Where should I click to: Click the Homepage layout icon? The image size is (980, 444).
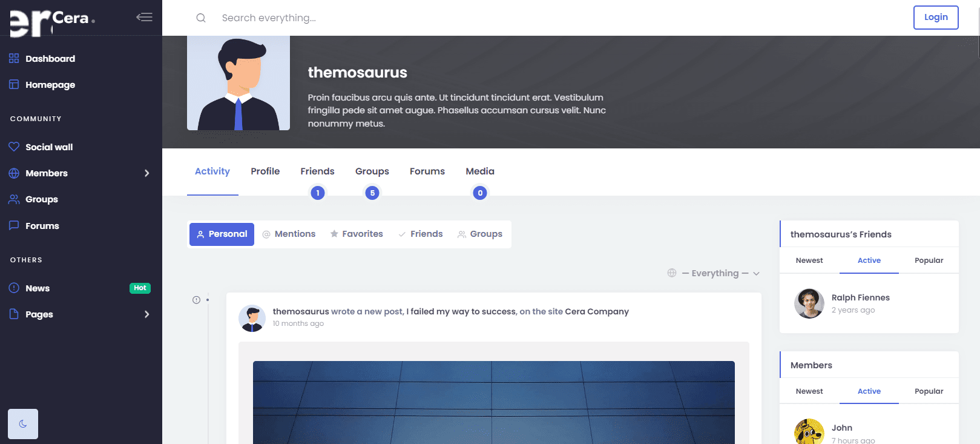click(x=14, y=85)
